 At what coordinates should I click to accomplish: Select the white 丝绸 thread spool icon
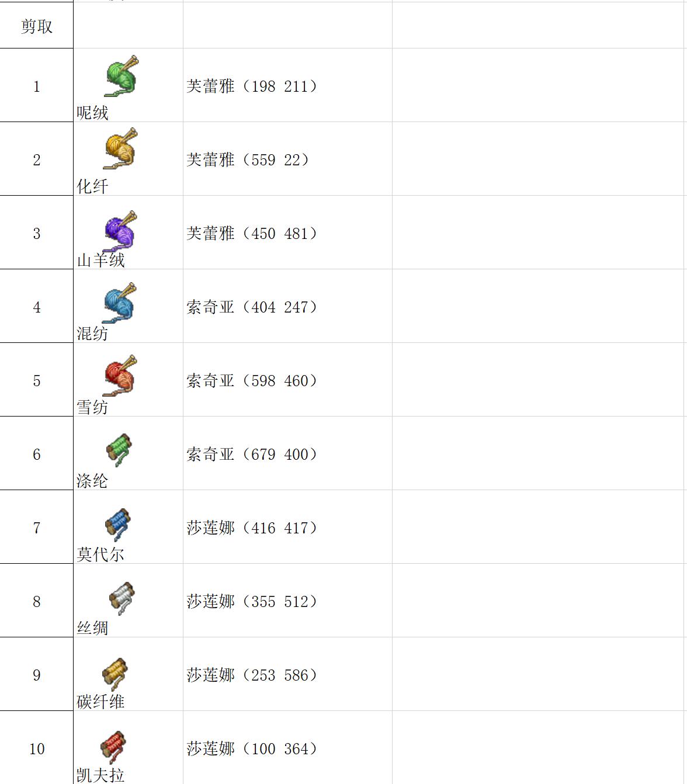point(122,598)
